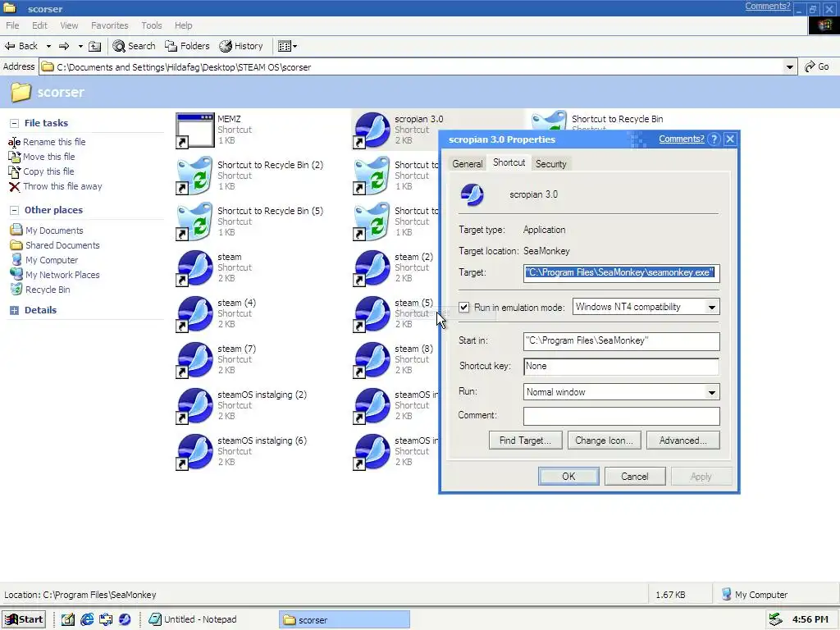Viewport: 840px width, 630px height.
Task: Click into the Comment field
Action: click(x=622, y=416)
